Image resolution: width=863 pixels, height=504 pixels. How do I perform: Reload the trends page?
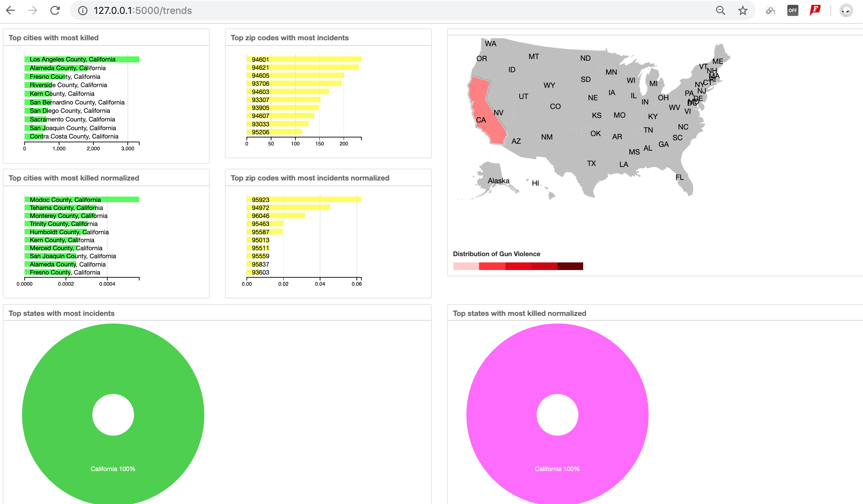[55, 10]
